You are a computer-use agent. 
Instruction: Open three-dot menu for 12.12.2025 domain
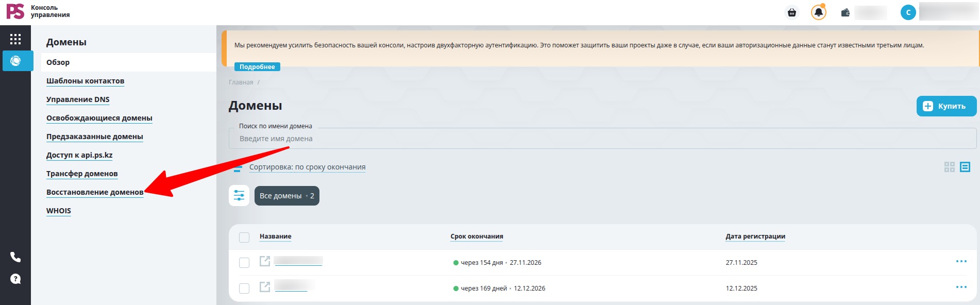(x=961, y=287)
